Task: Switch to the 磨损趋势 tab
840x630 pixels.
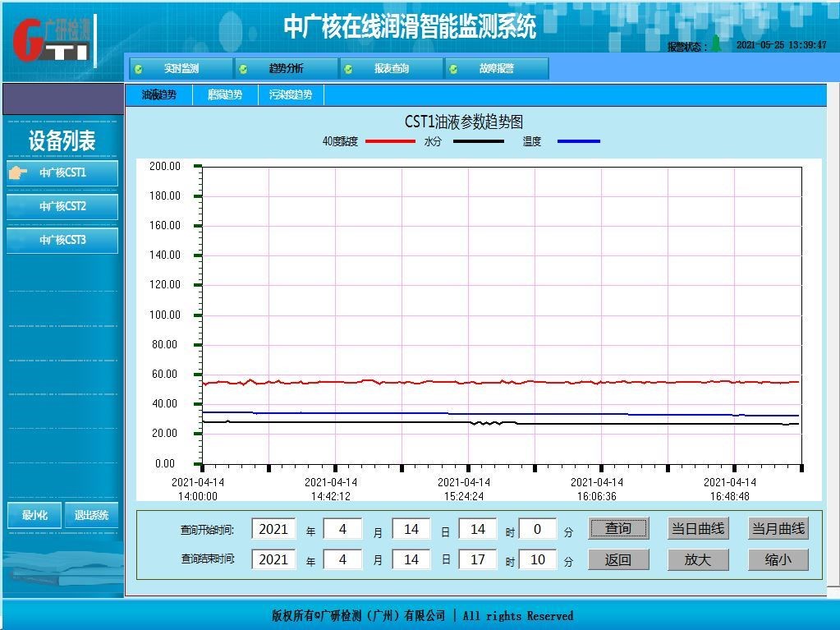Action: tap(225, 94)
